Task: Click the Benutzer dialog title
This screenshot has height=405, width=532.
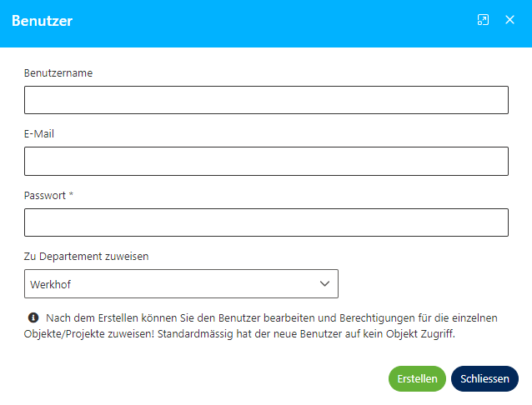Action: point(42,21)
